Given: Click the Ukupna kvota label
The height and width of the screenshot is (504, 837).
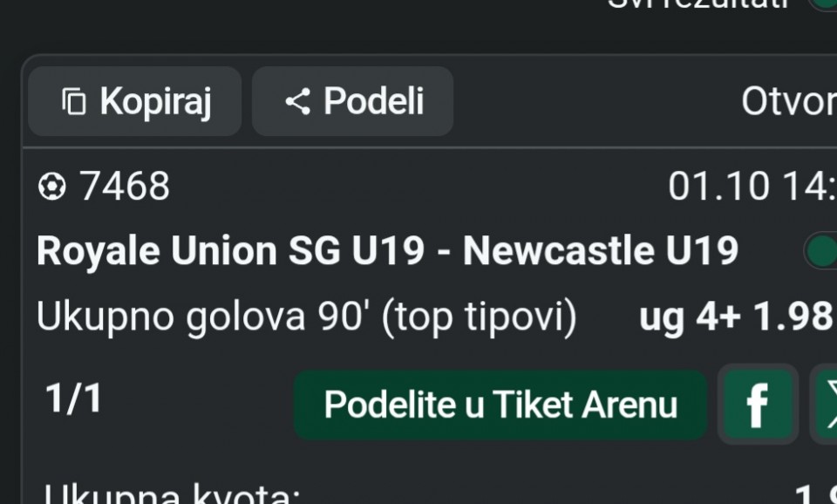Looking at the screenshot, I should point(172,495).
